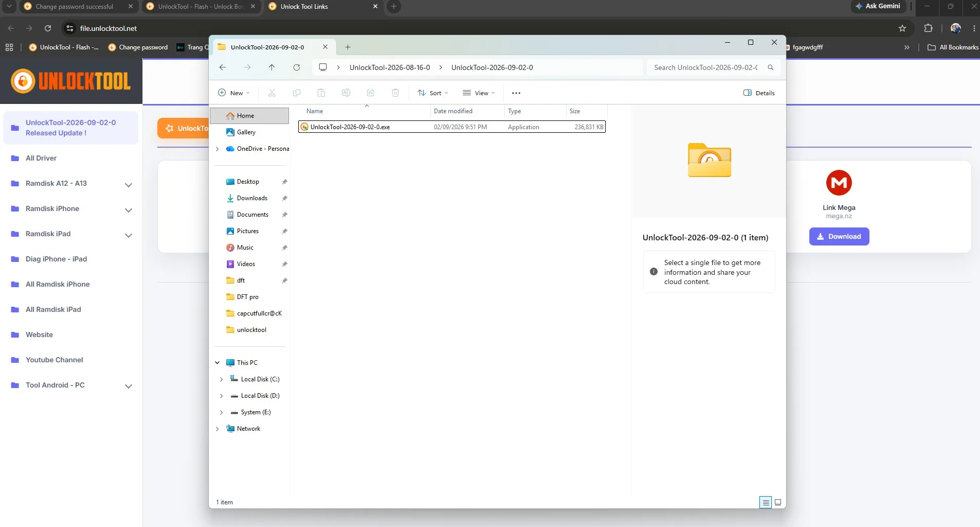The height and width of the screenshot is (527, 980).
Task: Click Ask Gemini in Chrome title bar
Action: coord(878,6)
